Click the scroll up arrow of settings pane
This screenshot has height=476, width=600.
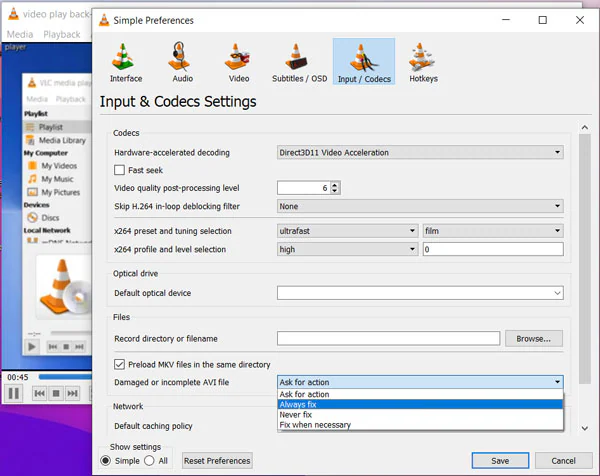pos(585,127)
